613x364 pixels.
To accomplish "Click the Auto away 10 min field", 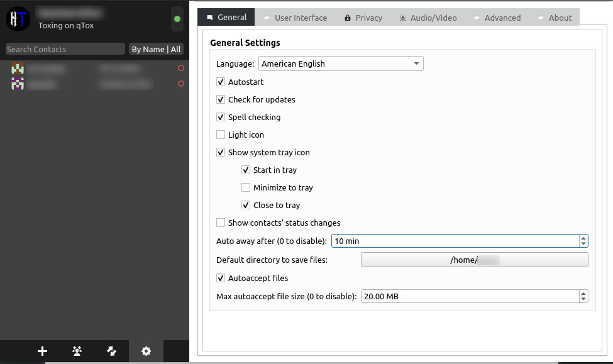I will pos(455,241).
